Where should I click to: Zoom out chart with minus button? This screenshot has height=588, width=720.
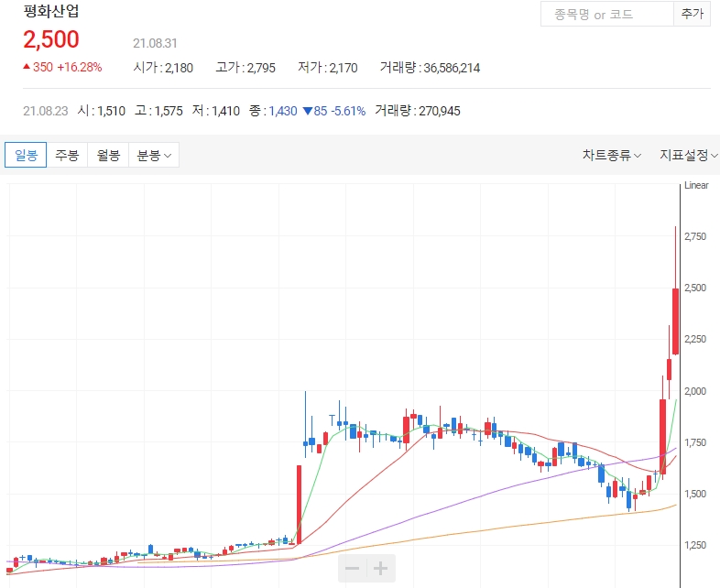point(352,569)
